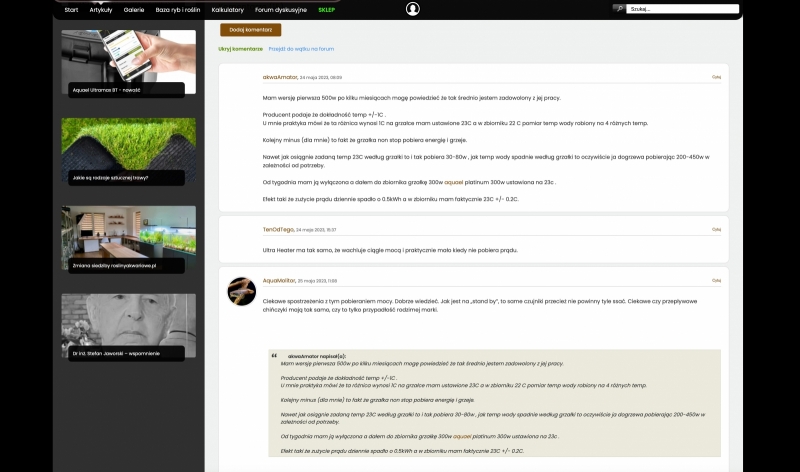Follow Przejdź do wątku na forum link

[301, 49]
